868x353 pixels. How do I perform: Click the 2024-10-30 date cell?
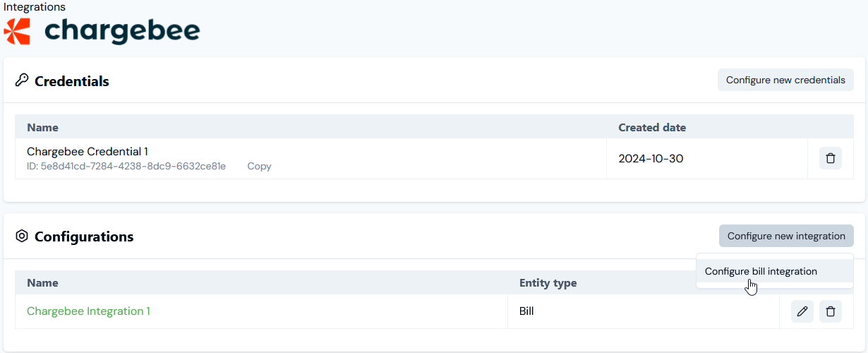click(x=651, y=159)
